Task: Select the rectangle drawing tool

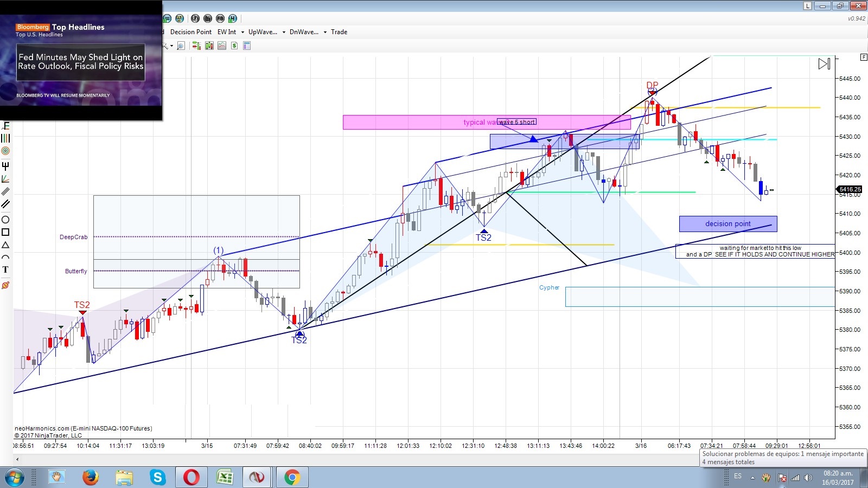Action: (x=6, y=232)
